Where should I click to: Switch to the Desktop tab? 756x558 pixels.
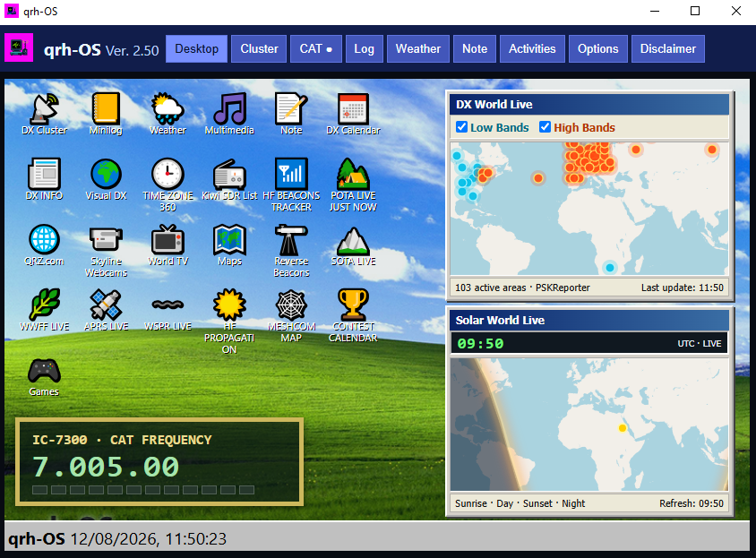[197, 48]
